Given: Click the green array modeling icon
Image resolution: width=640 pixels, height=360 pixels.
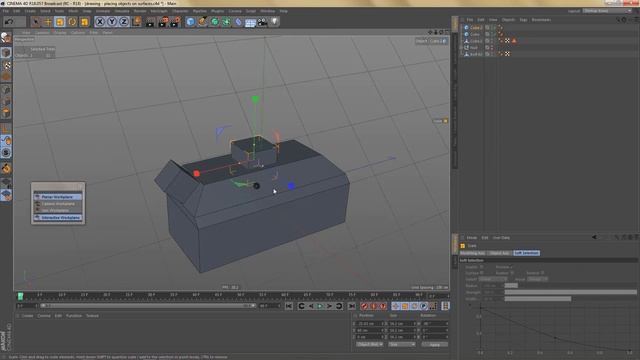Looking at the screenshot, I should 226,22.
